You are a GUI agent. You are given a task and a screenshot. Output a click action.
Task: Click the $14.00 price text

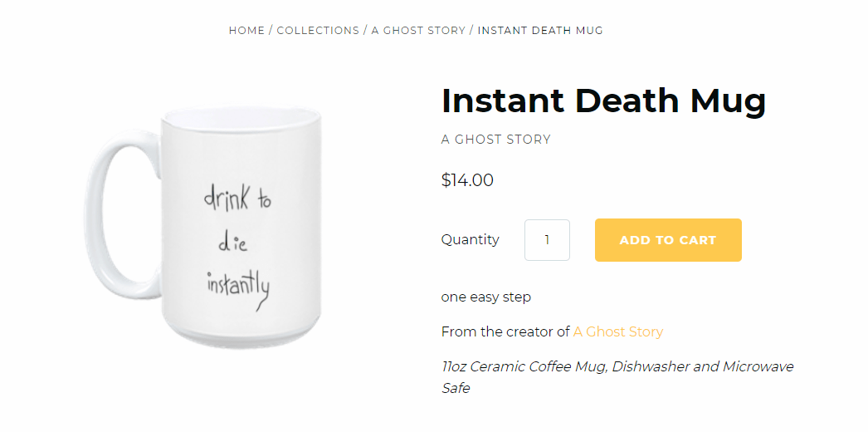click(x=467, y=180)
